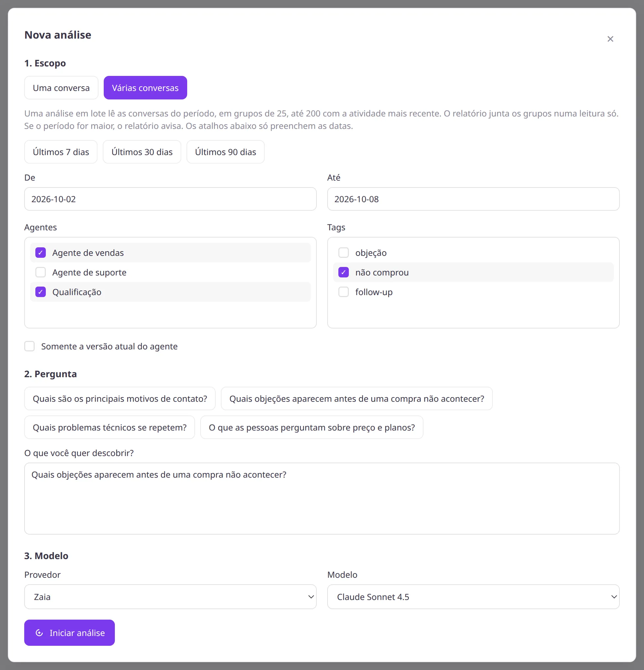644x670 pixels.
Task: Enable the objeção tag checkbox
Action: pos(343,253)
